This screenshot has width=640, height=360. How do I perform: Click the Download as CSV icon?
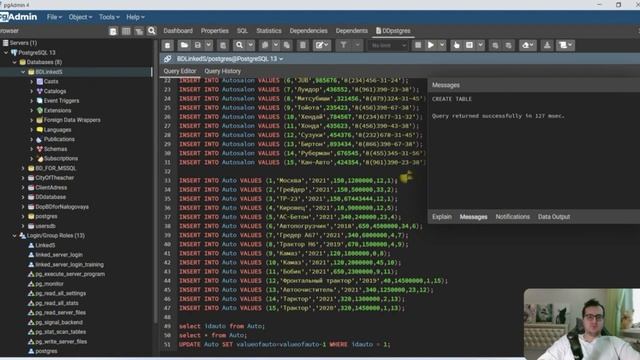coord(547,45)
